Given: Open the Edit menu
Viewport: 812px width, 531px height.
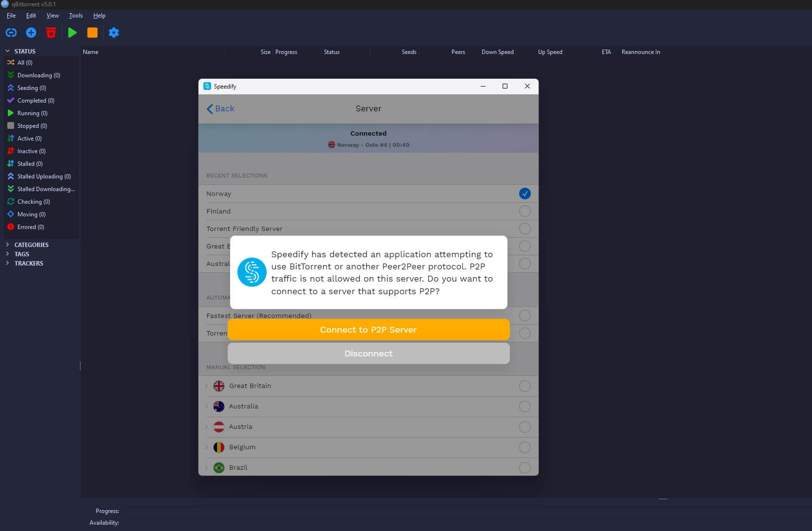Looking at the screenshot, I should tap(31, 16).
